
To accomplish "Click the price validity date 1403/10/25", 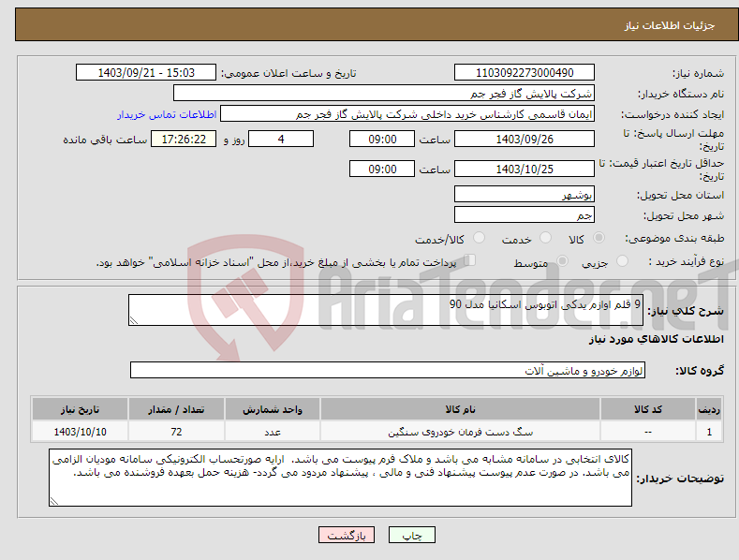I will 525,169.
